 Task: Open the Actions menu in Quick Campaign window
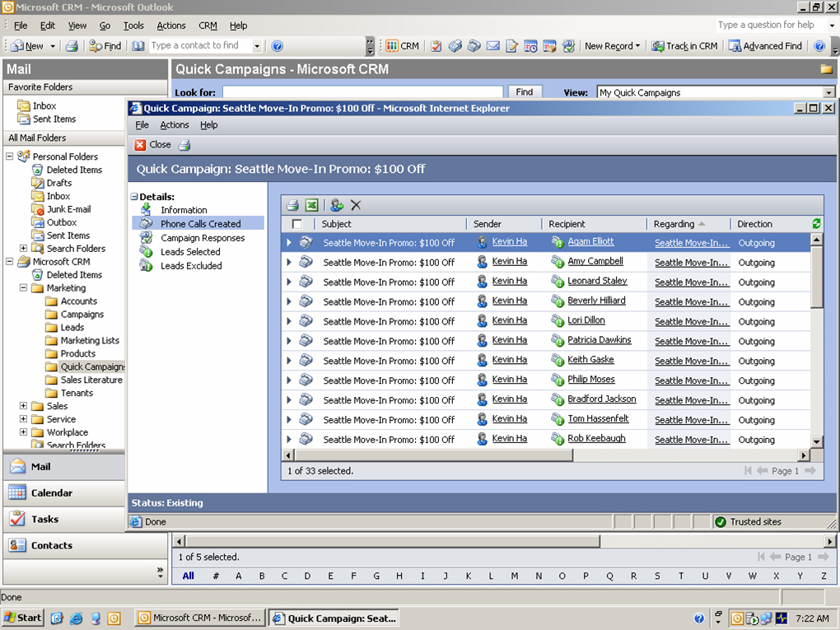click(174, 125)
